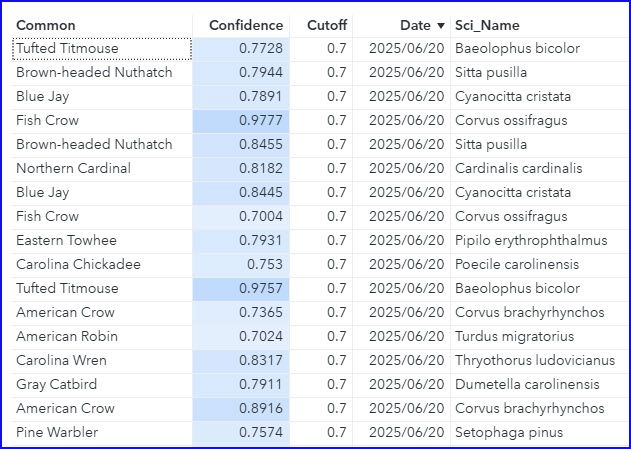Select the Pine Warbler cell
Image resolution: width=631 pixels, height=449 pixels.
pos(59,432)
